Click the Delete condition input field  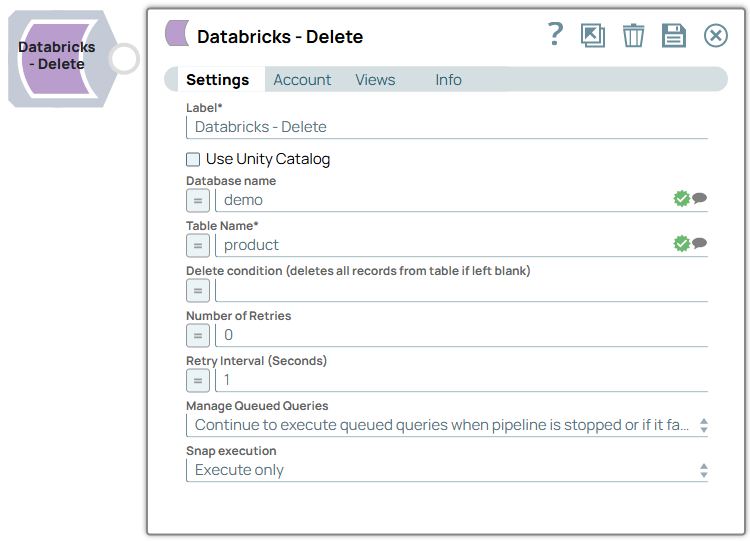point(460,290)
